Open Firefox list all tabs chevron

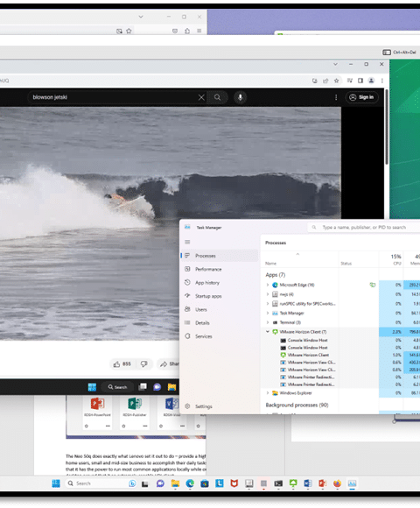point(141,17)
